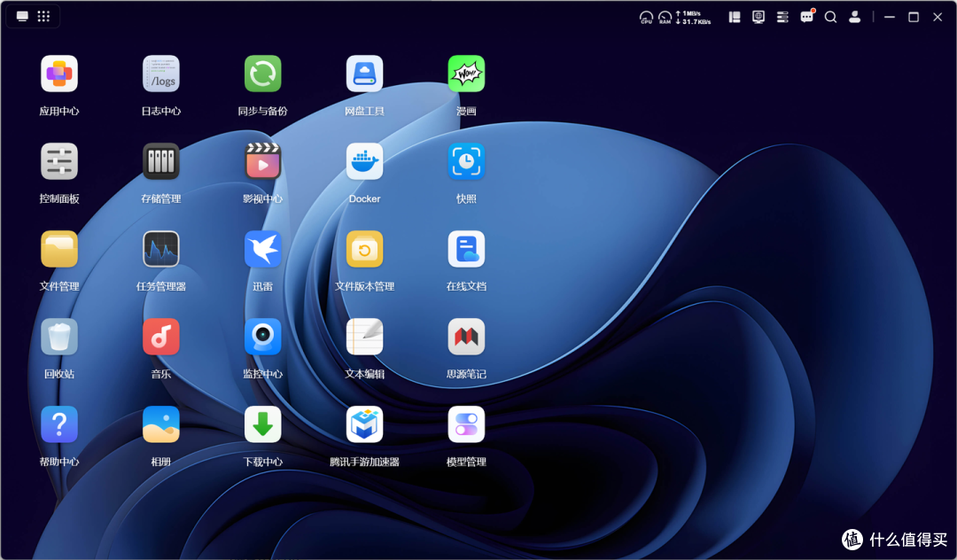957x560 pixels.
Task: Open 腾讯手游加速器 game accelerator
Action: [x=364, y=424]
